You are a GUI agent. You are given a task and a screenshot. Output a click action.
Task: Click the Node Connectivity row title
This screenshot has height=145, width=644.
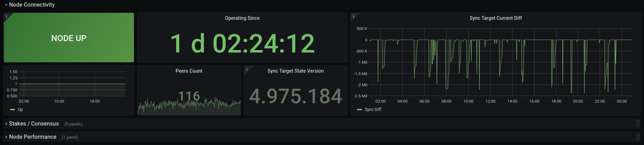pos(32,5)
